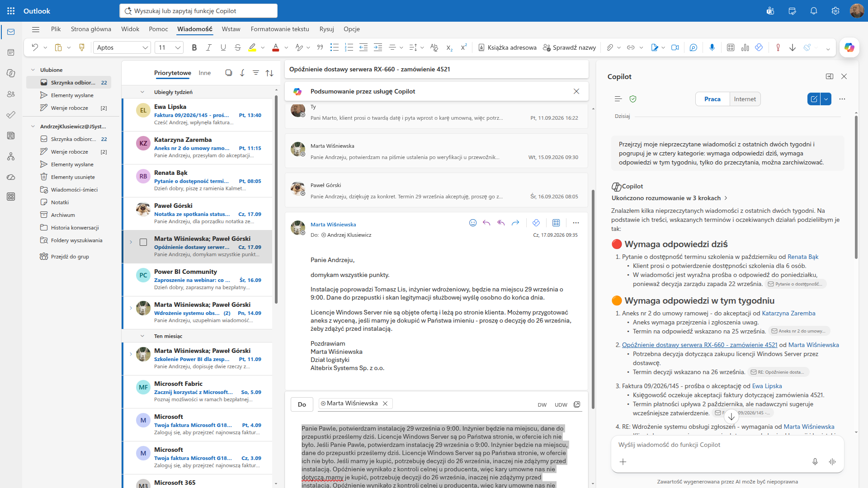Open the Plik menu
The image size is (868, 488).
click(x=56, y=29)
